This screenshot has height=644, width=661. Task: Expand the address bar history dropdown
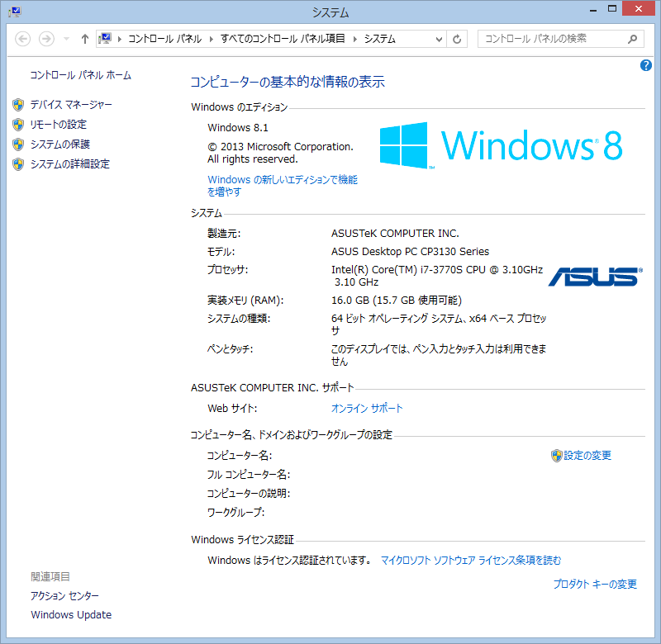(x=439, y=39)
